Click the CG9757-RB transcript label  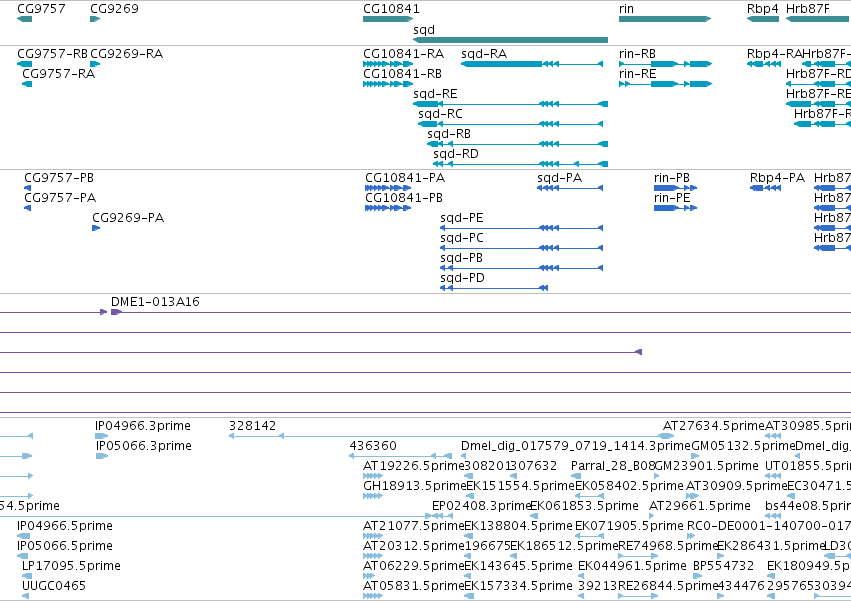click(52, 54)
